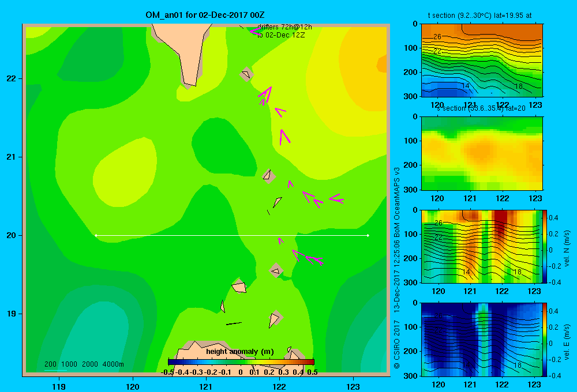
Task: Click the magenta drifter arrow near latitude 21.3
Action: (284, 137)
